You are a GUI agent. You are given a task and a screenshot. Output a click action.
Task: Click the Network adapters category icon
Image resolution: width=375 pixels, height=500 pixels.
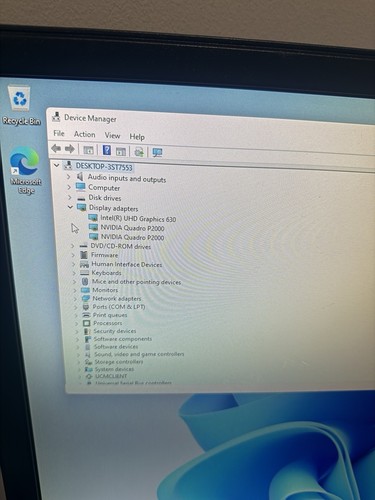tap(86, 298)
